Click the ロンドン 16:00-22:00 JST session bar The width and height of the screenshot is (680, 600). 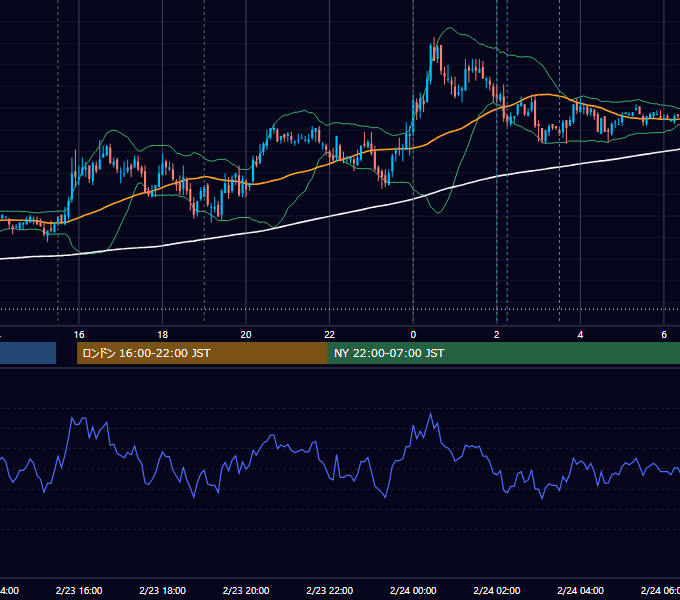pos(202,353)
